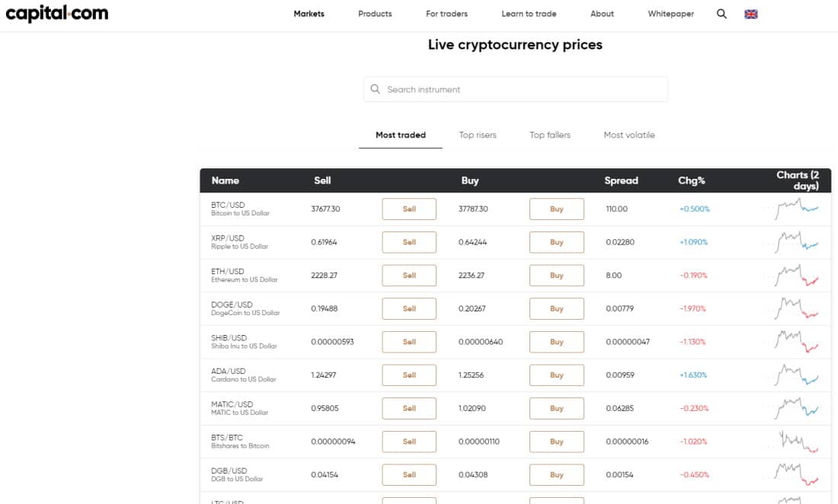This screenshot has height=504, width=838.
Task: Click the capital.com logo
Action: (x=58, y=13)
